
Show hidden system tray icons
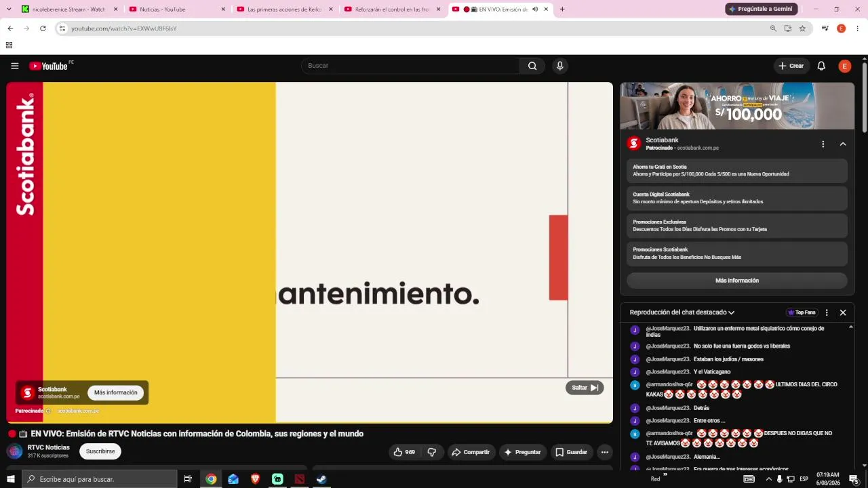click(768, 479)
